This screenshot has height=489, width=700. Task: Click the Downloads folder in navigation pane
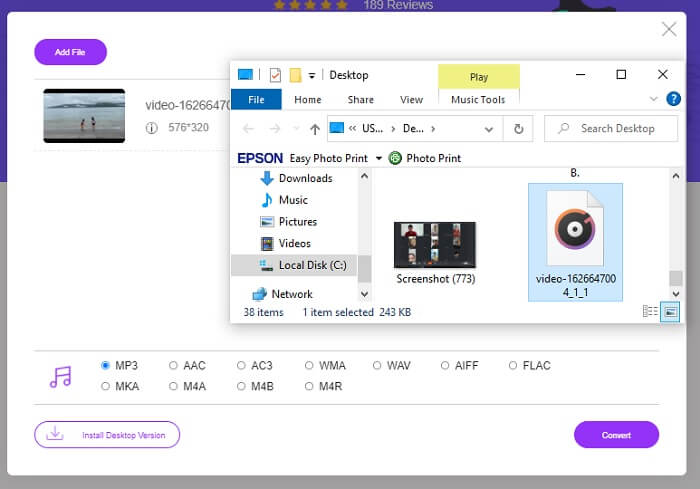(305, 178)
